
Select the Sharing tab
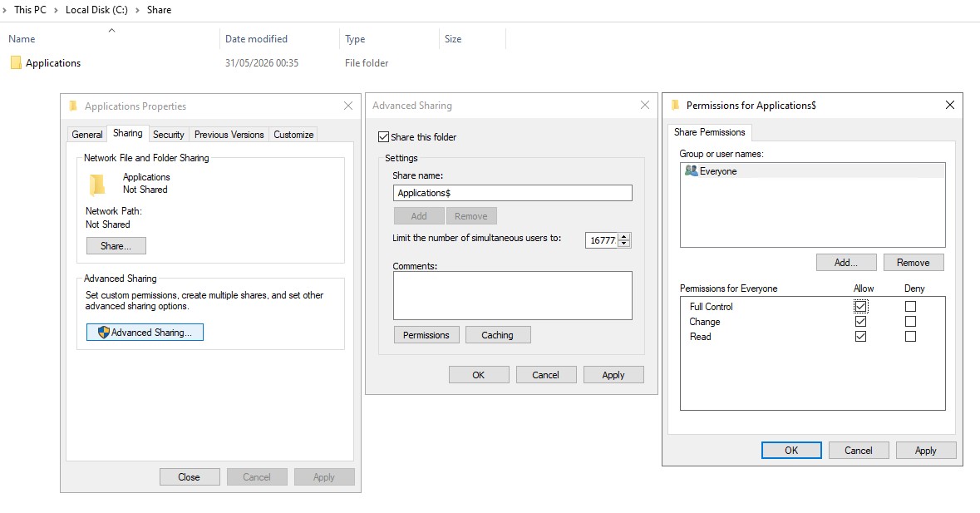[127, 133]
